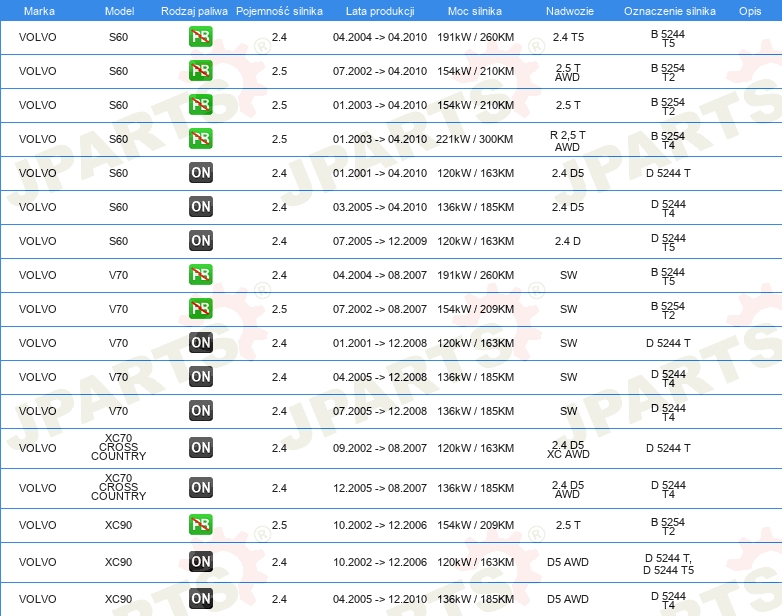Select the power value 221kW / 300KM
The height and width of the screenshot is (616, 782).
[474, 139]
